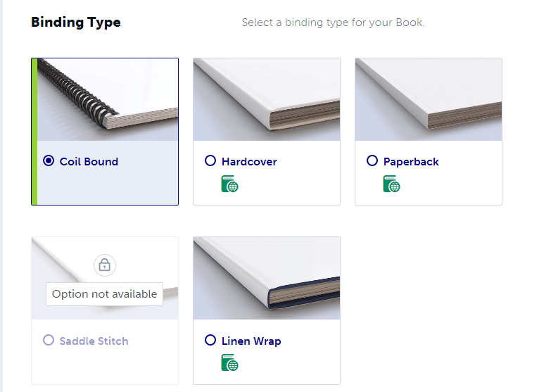Click the Option not available tooltip
The width and height of the screenshot is (551, 392).
pos(104,294)
